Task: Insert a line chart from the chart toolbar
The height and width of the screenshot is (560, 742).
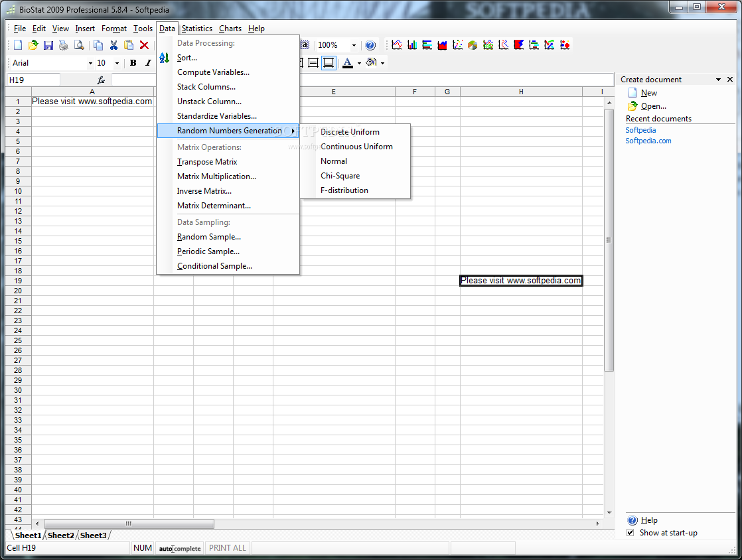Action: click(397, 44)
